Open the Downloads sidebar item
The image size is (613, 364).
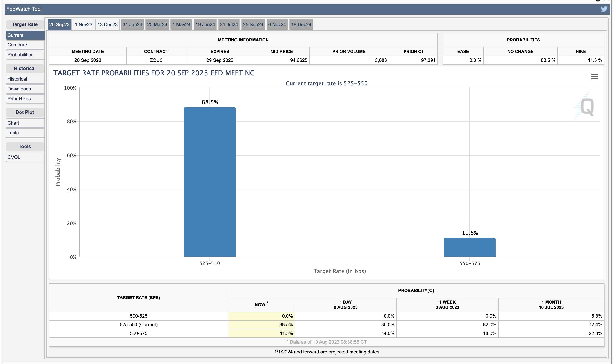coord(25,89)
